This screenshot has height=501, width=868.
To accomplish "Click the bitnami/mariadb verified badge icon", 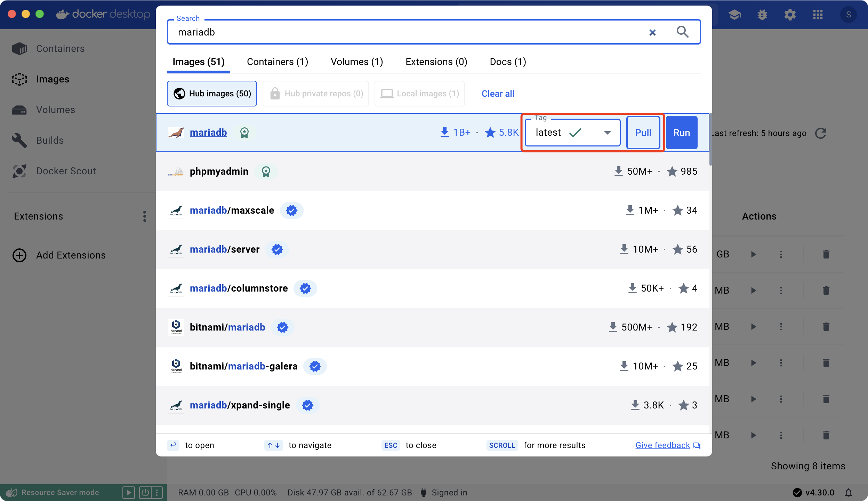I will pos(283,327).
